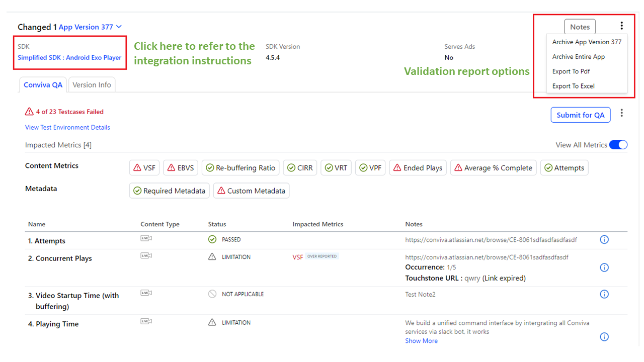Click the VSF metric chip
Image resolution: width=644 pixels, height=362 pixels.
[144, 168]
